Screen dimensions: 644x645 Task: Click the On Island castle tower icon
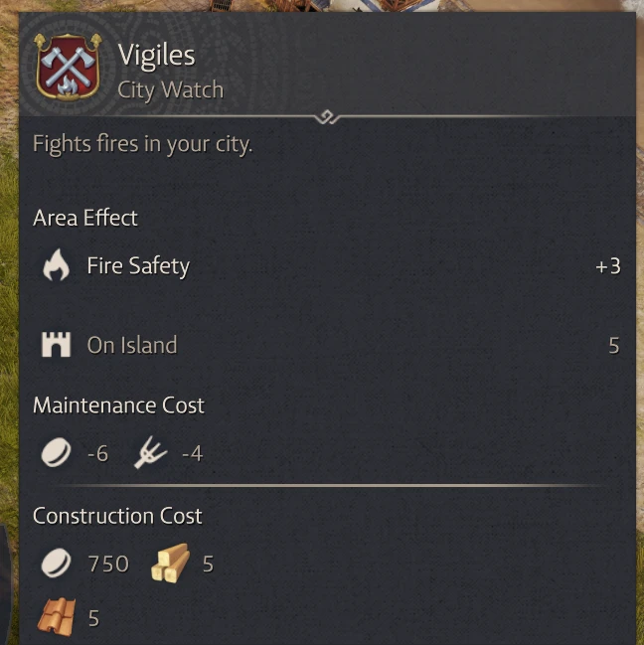coord(56,345)
